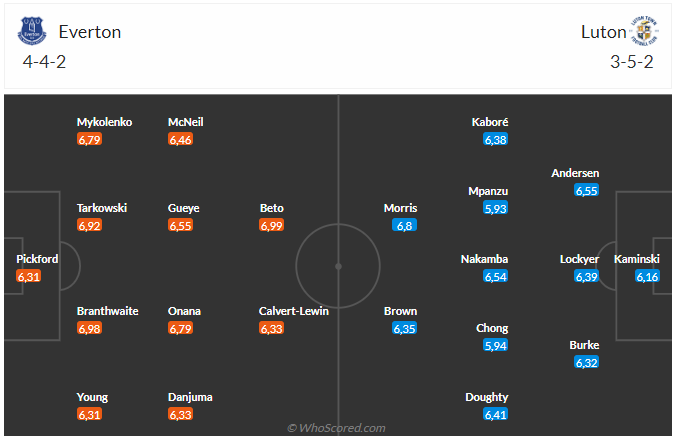Select Luton player Brown's name
674x436 pixels.
(x=400, y=311)
